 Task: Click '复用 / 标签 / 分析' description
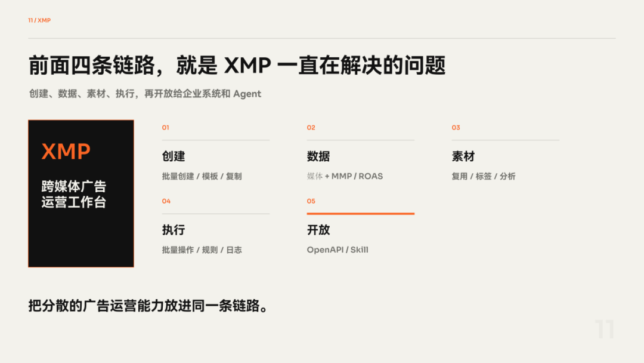coord(484,176)
